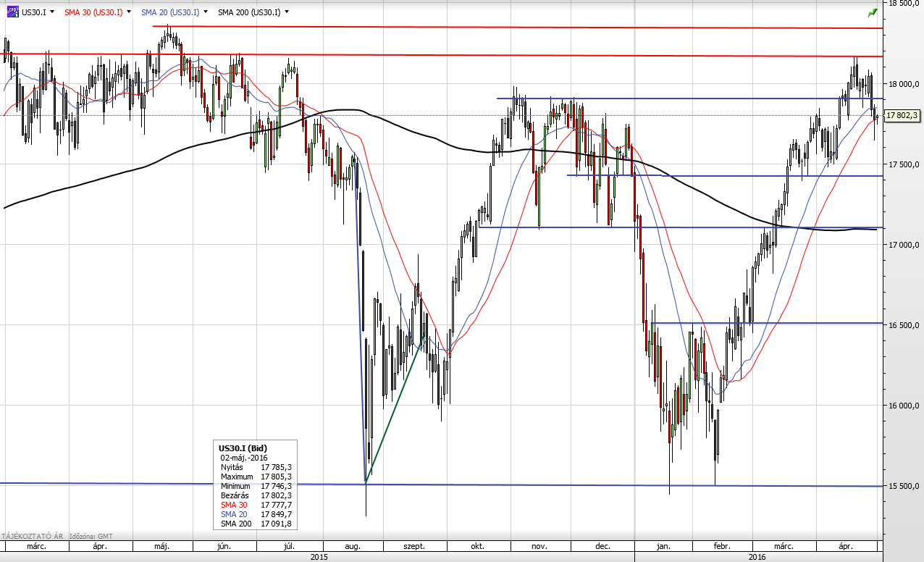Click the jún. month label on time axis
Image resolution: width=924 pixels, height=562 pixels.
(224, 547)
